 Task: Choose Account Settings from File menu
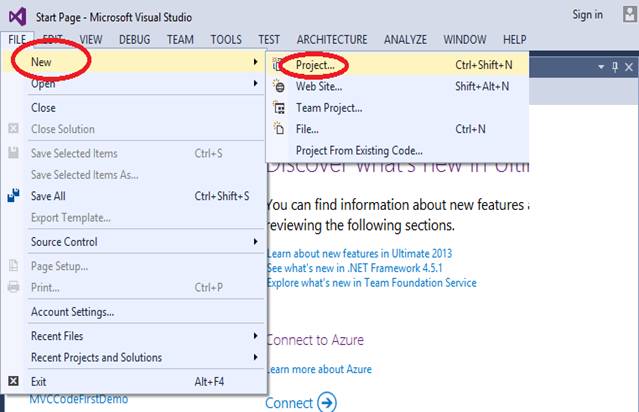click(72, 311)
